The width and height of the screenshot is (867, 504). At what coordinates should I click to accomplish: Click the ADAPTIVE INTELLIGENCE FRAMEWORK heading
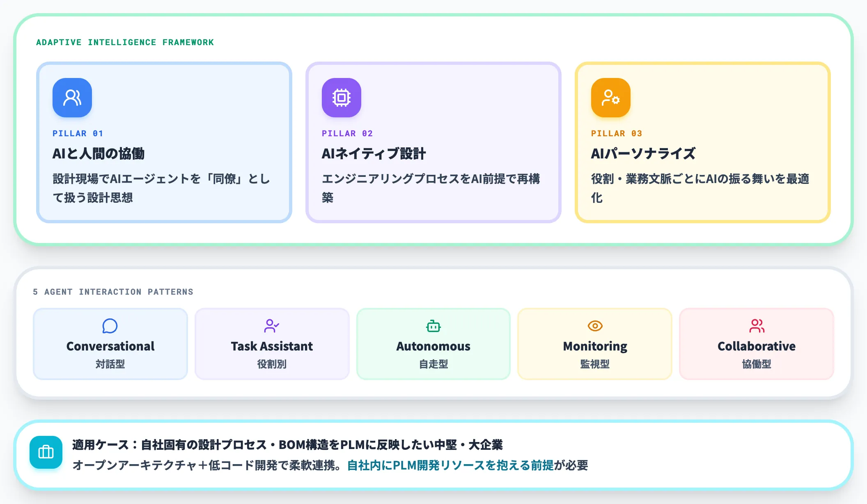tap(125, 42)
